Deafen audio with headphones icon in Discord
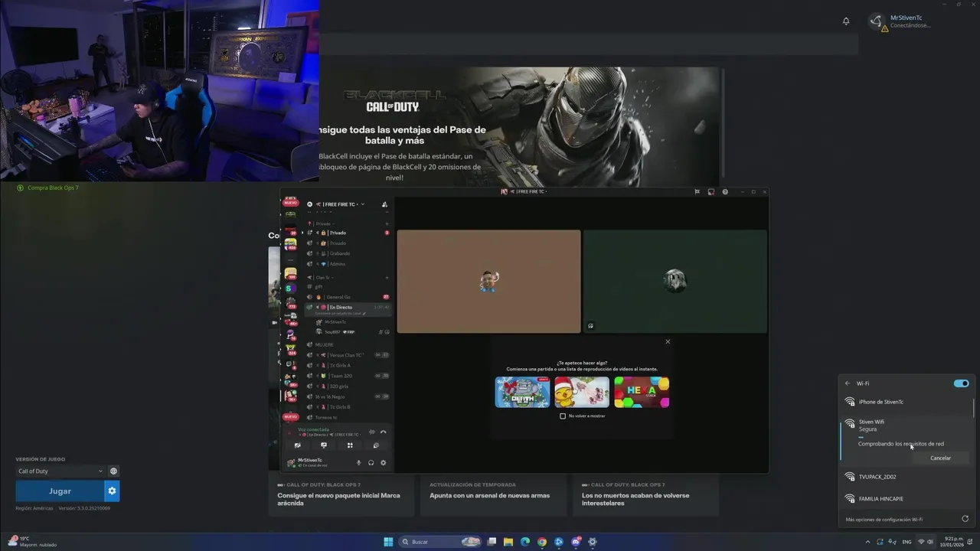The height and width of the screenshot is (551, 980). [371, 462]
